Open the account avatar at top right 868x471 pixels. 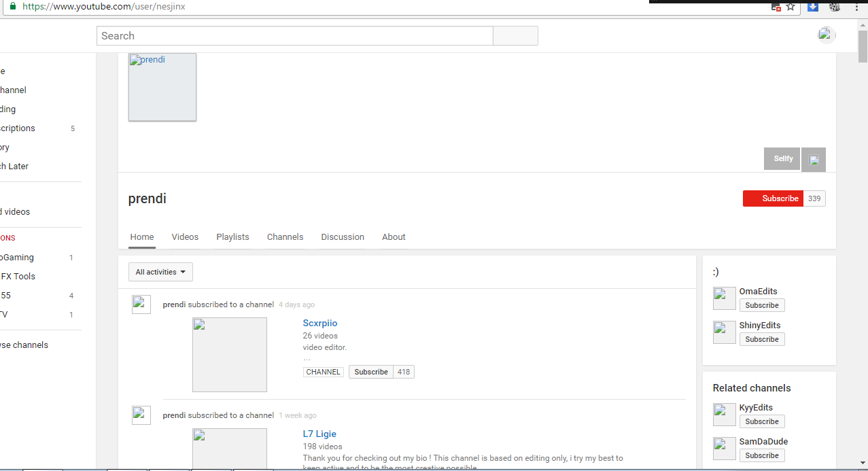(x=826, y=35)
